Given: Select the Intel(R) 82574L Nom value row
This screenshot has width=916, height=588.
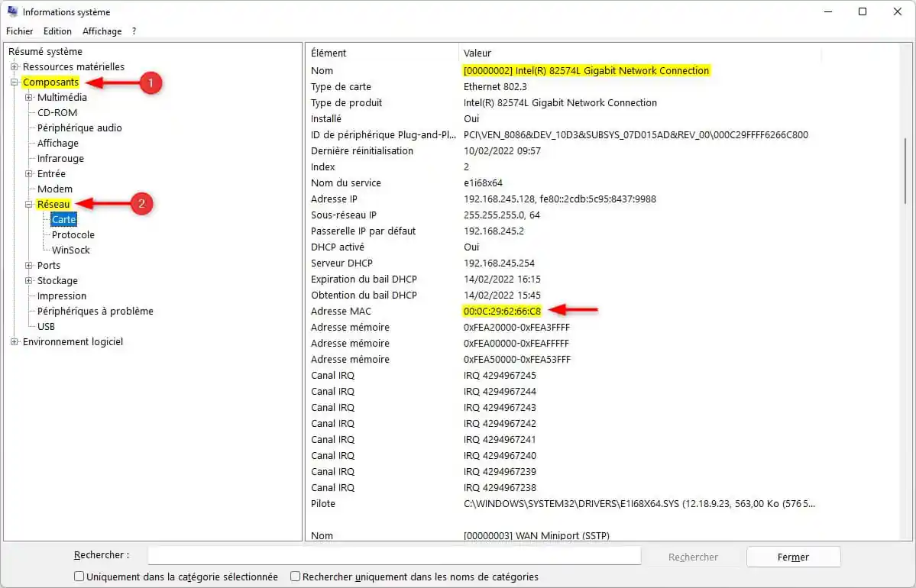Looking at the screenshot, I should pyautogui.click(x=586, y=71).
